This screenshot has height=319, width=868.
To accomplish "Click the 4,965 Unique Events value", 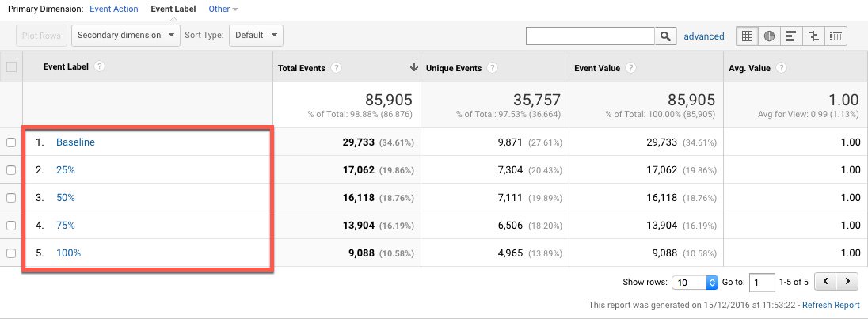I will click(510, 253).
